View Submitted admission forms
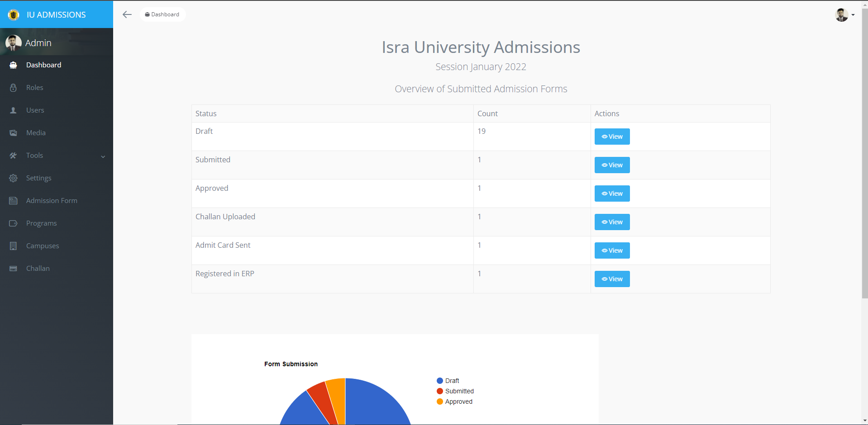Viewport: 868px width, 425px height. (x=612, y=165)
